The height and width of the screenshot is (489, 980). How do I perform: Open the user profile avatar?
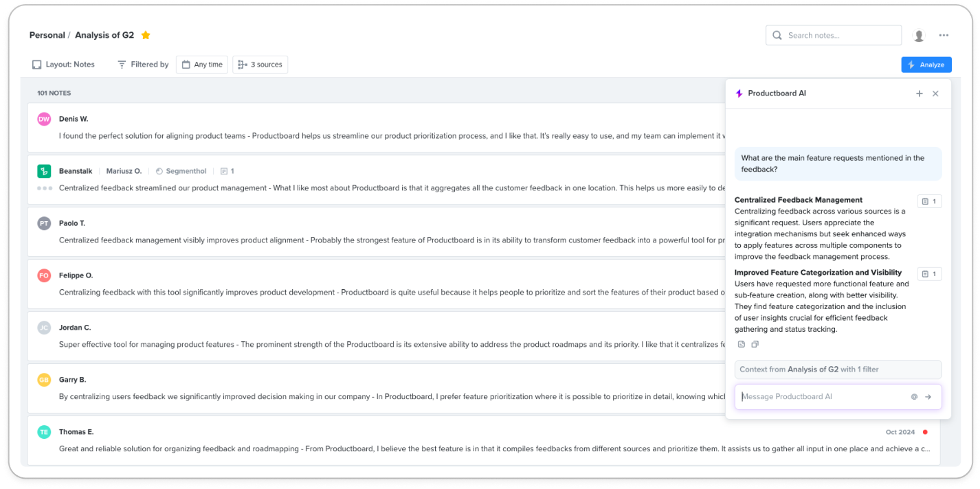pyautogui.click(x=919, y=35)
